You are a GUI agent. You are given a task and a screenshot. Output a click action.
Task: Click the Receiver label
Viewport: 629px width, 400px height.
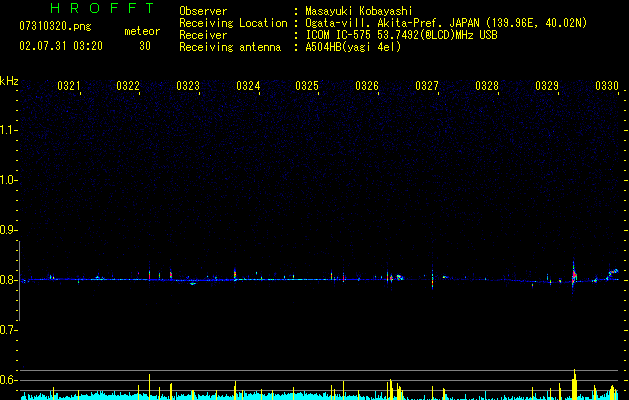[x=203, y=35]
